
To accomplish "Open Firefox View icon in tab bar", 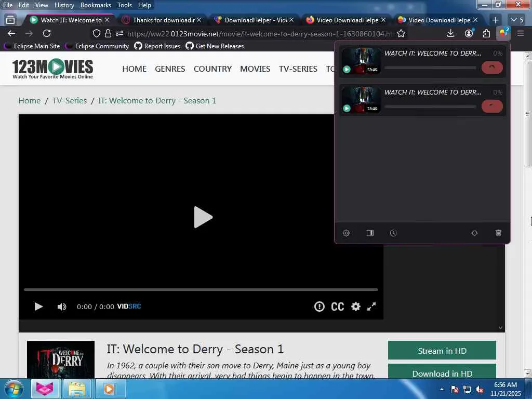I will 10,20.
